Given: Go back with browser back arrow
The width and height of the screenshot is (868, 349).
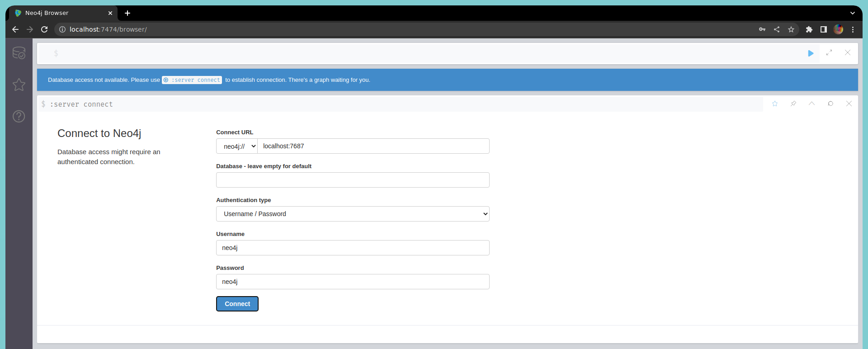Looking at the screenshot, I should (15, 29).
